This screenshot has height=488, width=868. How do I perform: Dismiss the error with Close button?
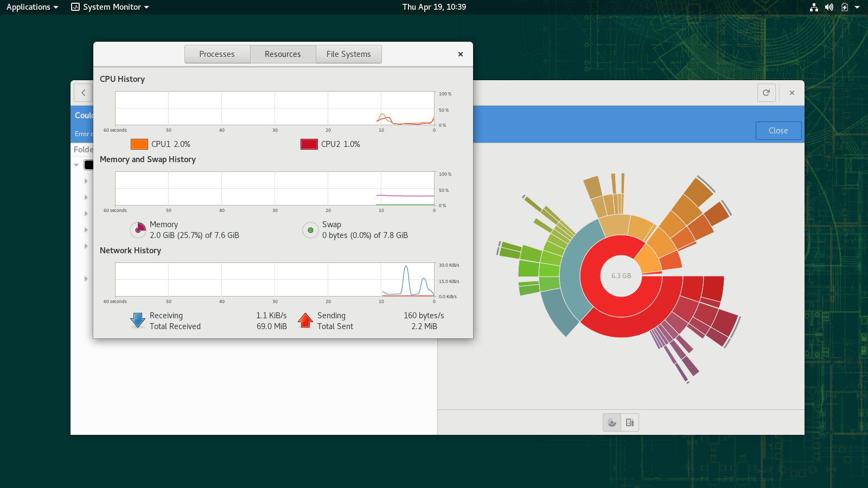pos(778,131)
